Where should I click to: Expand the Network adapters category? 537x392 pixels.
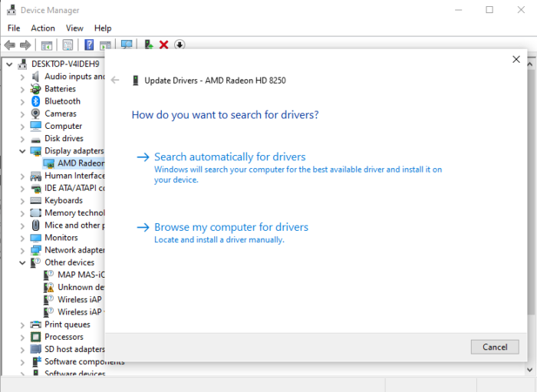point(22,250)
